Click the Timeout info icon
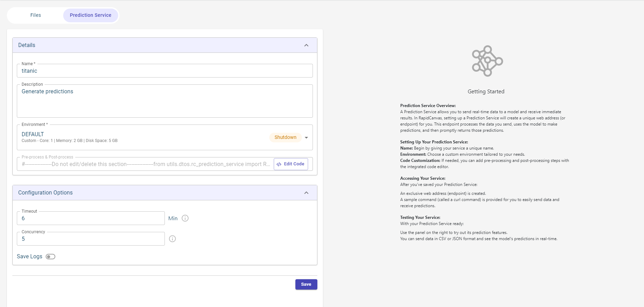644x307 pixels. pyautogui.click(x=185, y=218)
